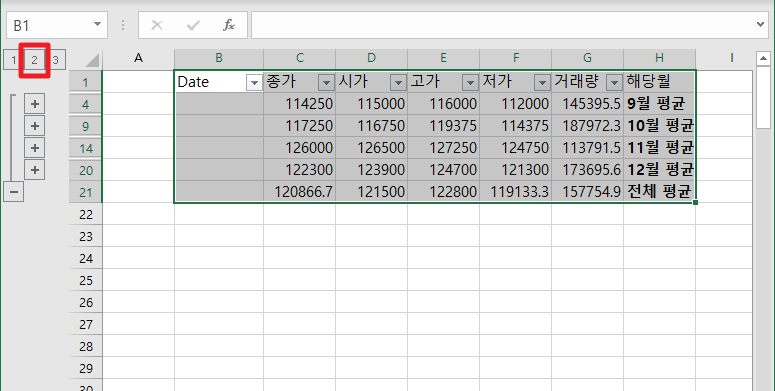Click cell with value 187972.3
The height and width of the screenshot is (391, 775).
click(x=588, y=126)
